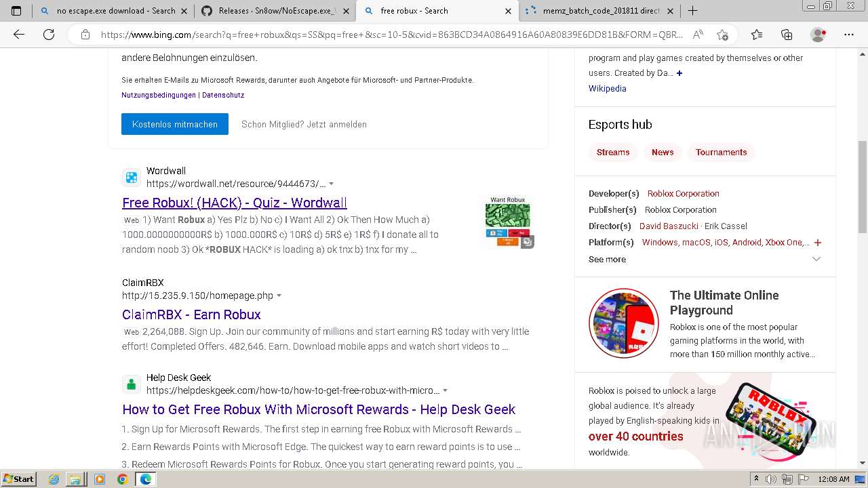
Task: Expand ClaimRBX URL dropdown arrow
Action: (279, 296)
